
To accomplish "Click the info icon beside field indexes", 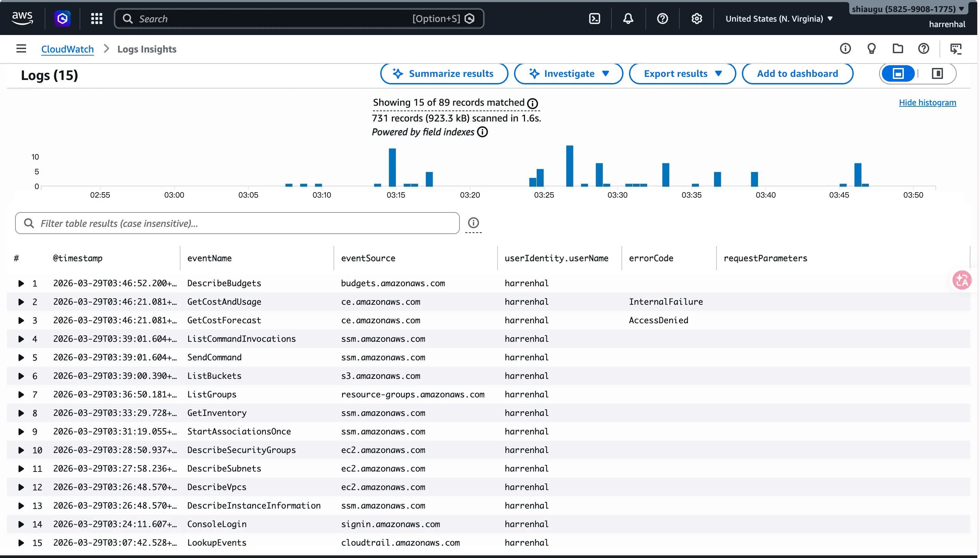I will (482, 132).
